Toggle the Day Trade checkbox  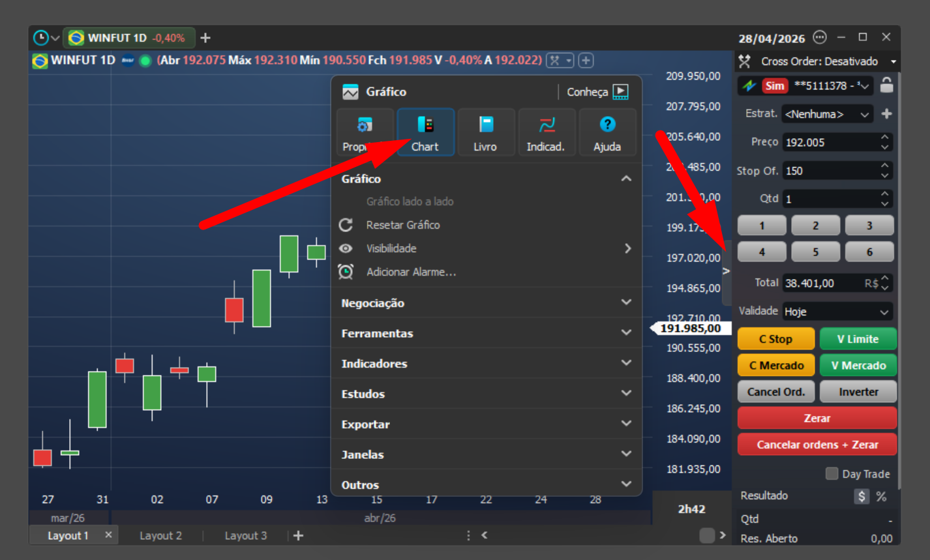pyautogui.click(x=832, y=473)
